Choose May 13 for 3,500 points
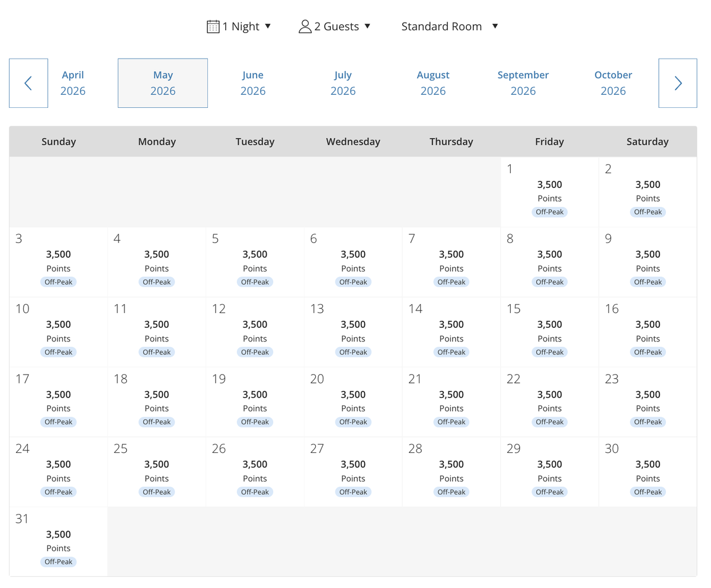This screenshot has height=588, width=711. (353, 332)
